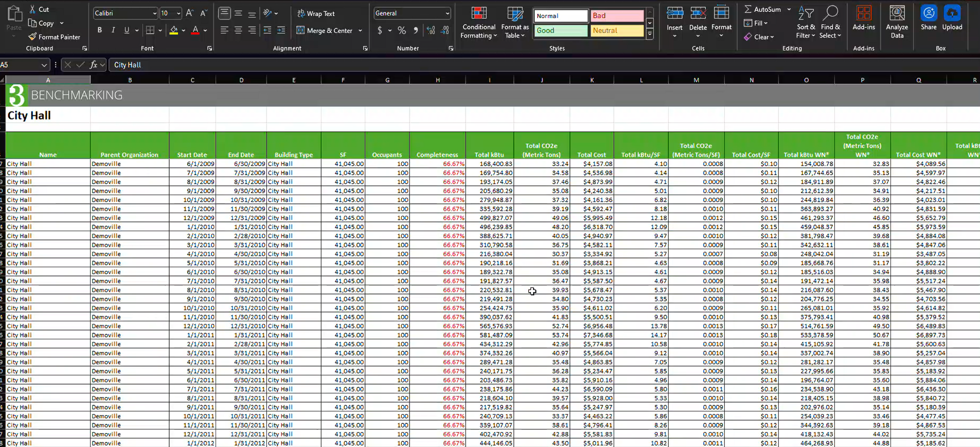This screenshot has height=447, width=980.
Task: Open the font name dropdown showing Calibri
Action: coord(154,13)
